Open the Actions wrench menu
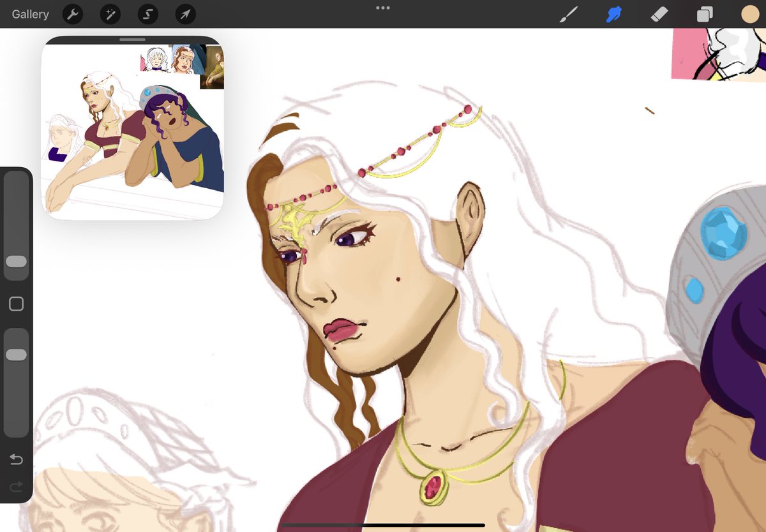The image size is (766, 532). click(73, 14)
